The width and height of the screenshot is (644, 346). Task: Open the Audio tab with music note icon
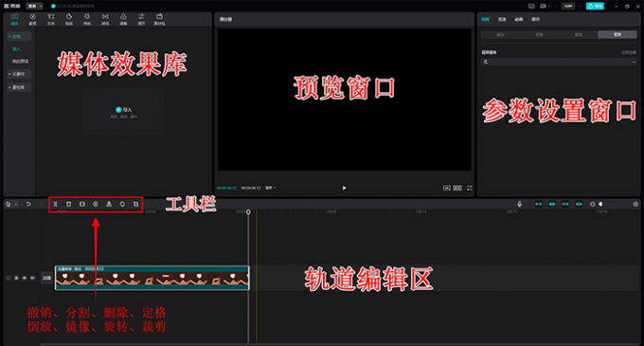[33, 19]
